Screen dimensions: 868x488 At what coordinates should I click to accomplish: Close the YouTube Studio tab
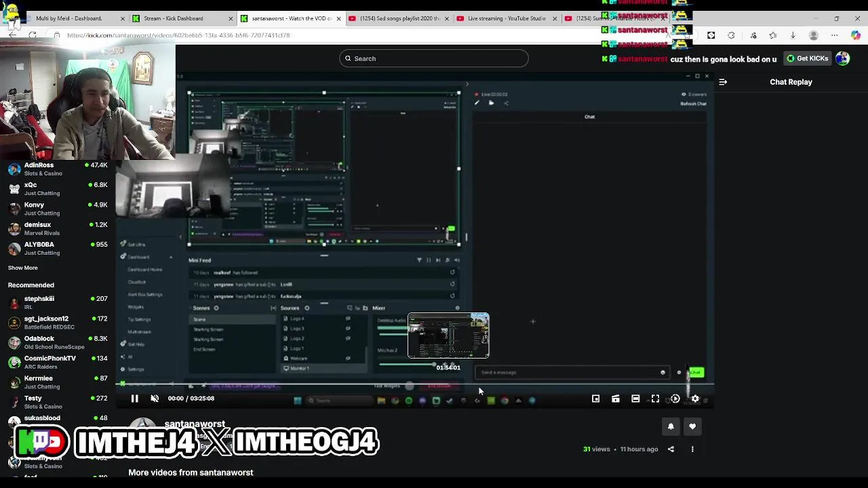555,18
